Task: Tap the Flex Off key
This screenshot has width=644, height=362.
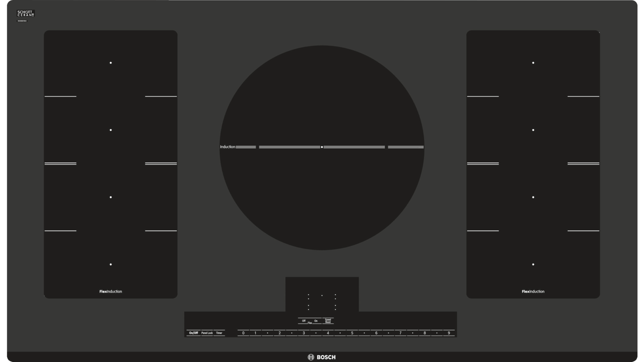Action: 304,321
